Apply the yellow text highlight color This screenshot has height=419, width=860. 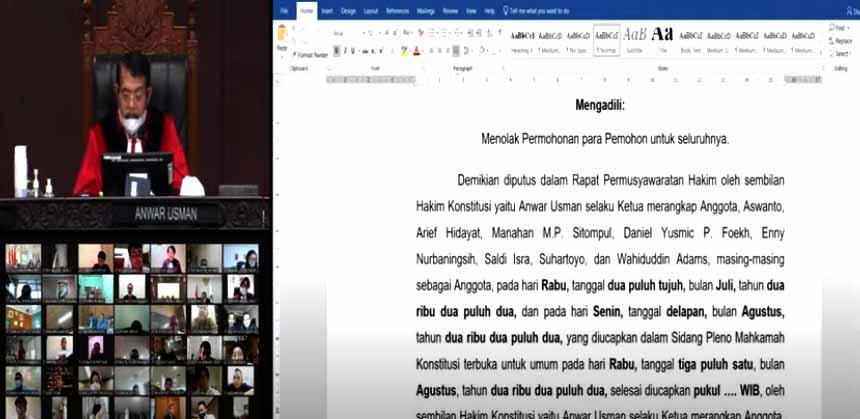click(404, 51)
